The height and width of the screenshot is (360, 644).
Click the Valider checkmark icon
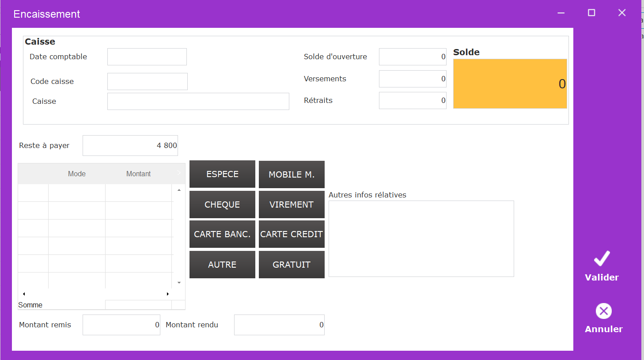602,259
